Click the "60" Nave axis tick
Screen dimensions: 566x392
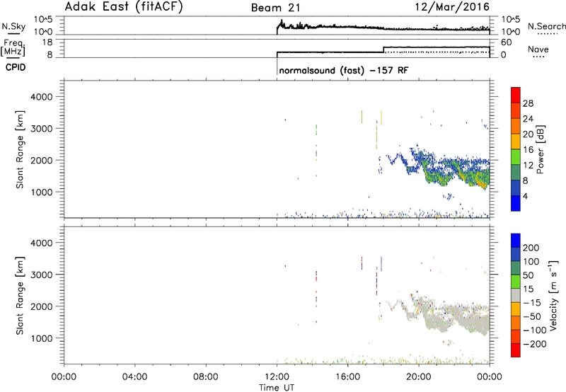coord(506,42)
